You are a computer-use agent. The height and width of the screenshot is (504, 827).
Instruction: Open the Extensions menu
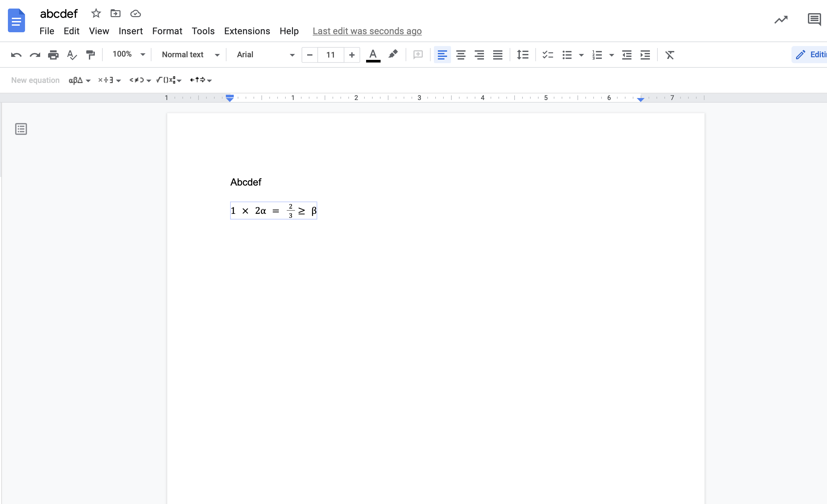pos(247,31)
